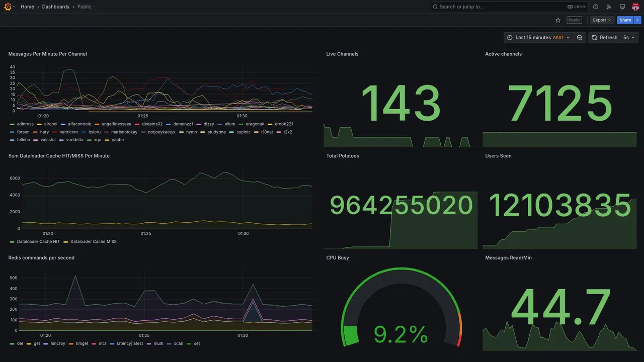Open the user profile avatar
Viewport: 644px width, 362px height.
(x=635, y=7)
